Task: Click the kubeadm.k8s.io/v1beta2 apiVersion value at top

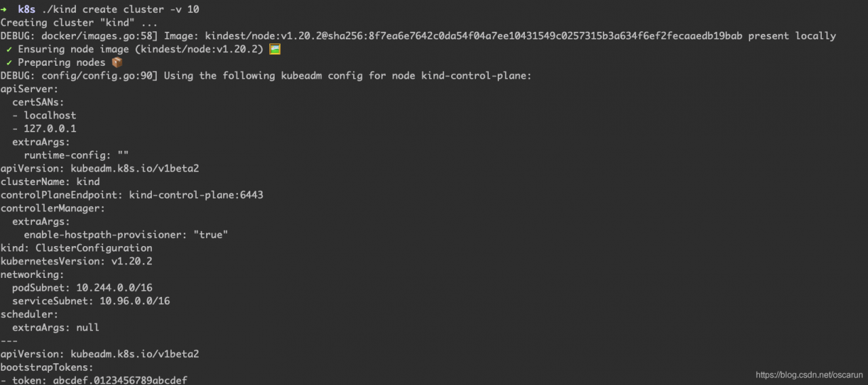Action: point(135,168)
